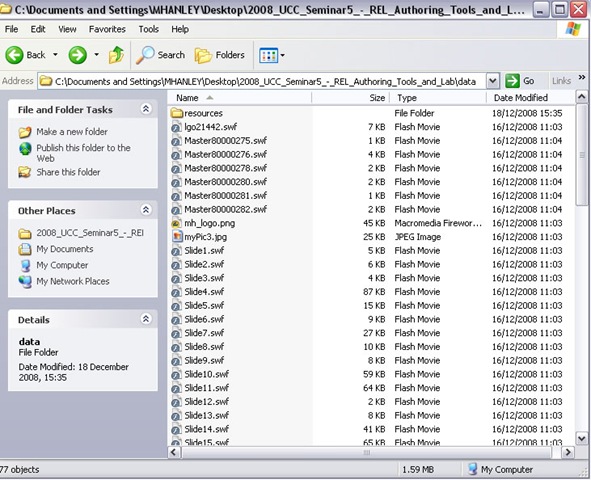Viewport: 591px width, 480px height.
Task: Open Forward button history dropdown arrow
Action: coord(96,55)
